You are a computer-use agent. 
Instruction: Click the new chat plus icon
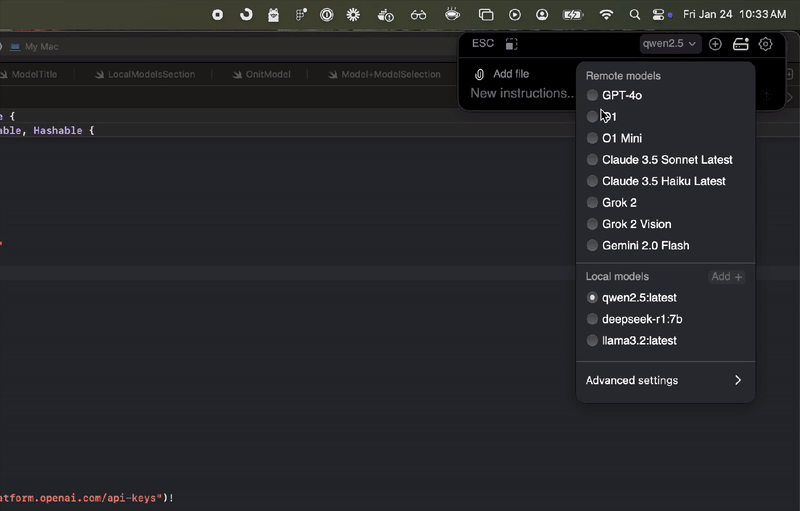[x=715, y=44]
